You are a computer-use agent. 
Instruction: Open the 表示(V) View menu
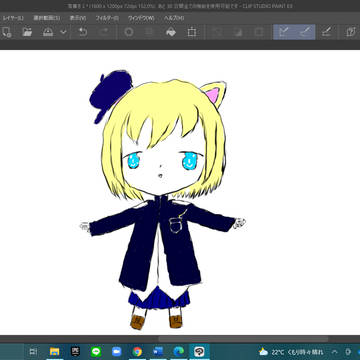coord(78,18)
